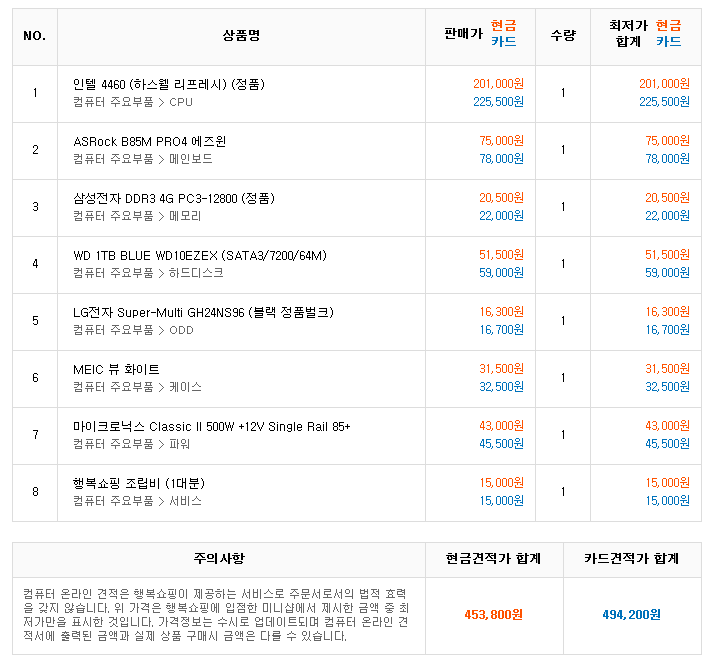Screen dimensions: 710x663
Task: Click 16,700원 card price in 판매가 column
Action: pos(502,330)
